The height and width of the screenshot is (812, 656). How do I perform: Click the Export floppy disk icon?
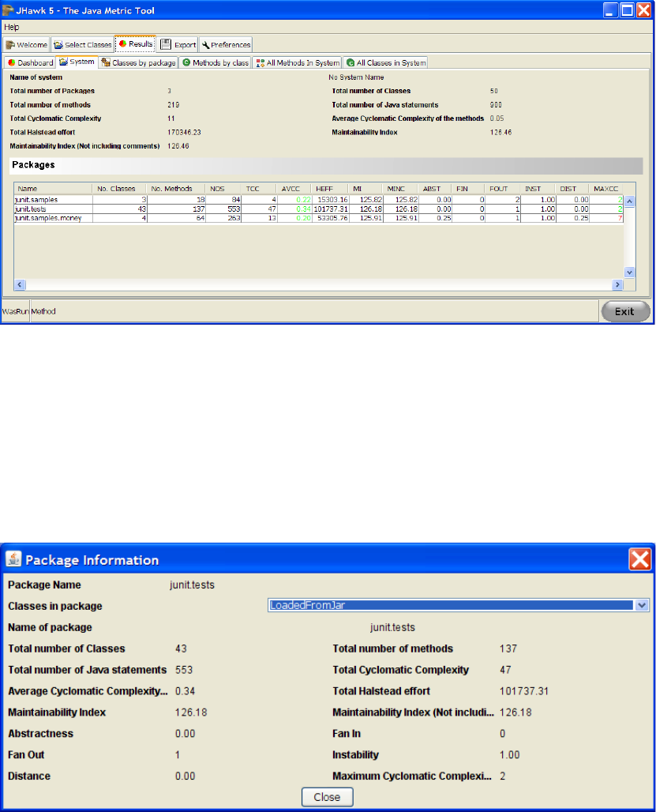[x=166, y=44]
